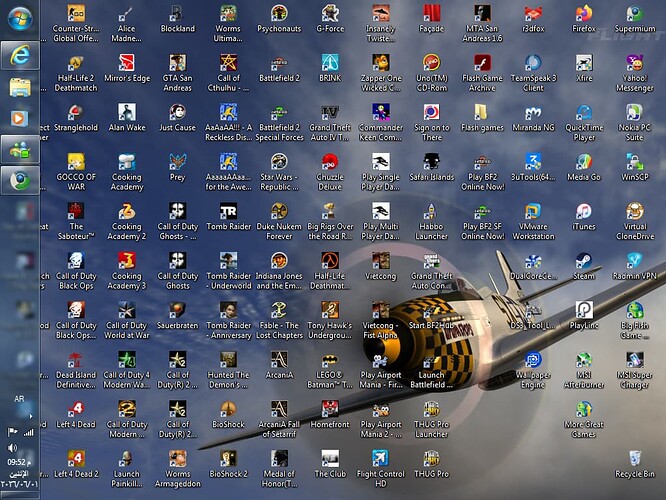Open the Recycle Bin
666x500 pixels.
[635, 464]
